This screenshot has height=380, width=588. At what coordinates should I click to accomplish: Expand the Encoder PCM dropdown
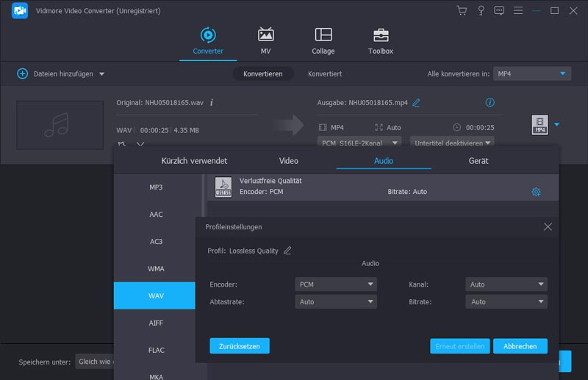point(336,284)
